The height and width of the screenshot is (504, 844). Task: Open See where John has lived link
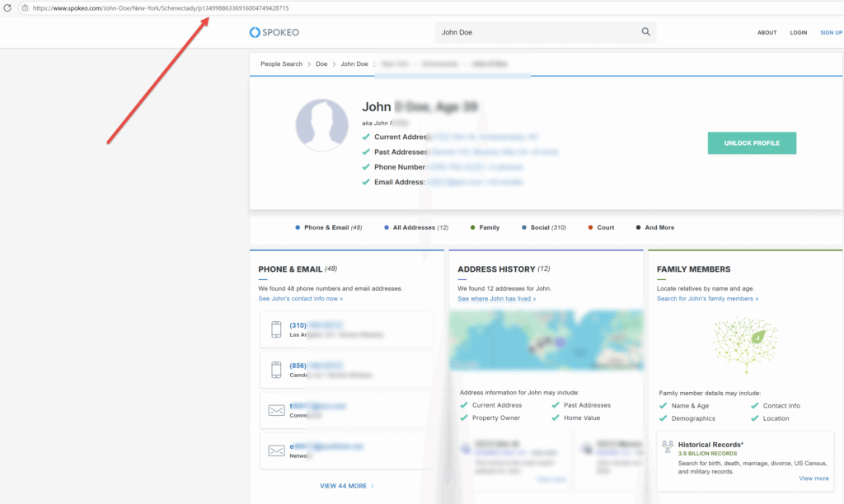click(x=497, y=298)
